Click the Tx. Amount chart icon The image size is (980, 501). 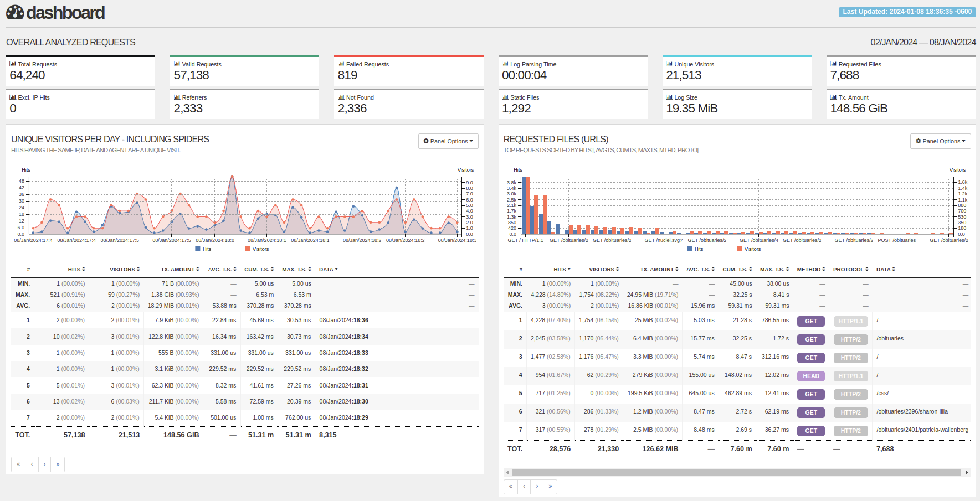coord(833,97)
